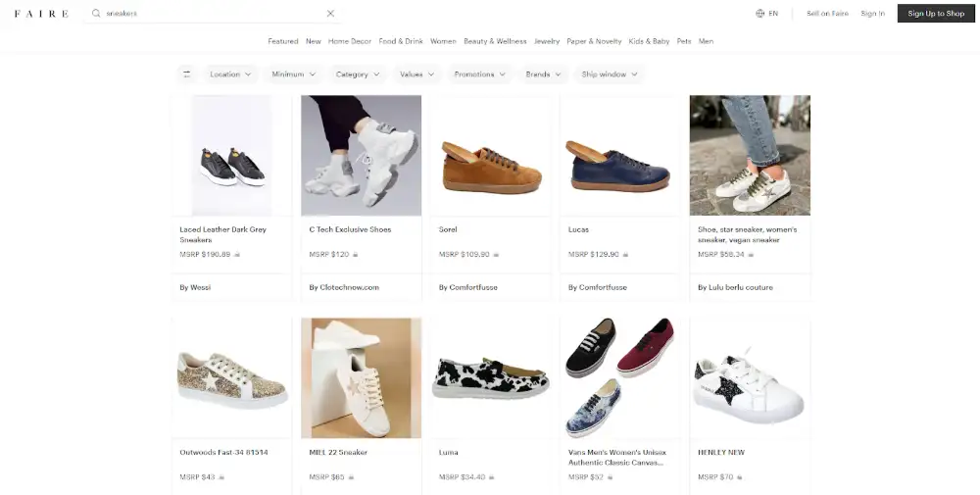Screen dimensions: 980x495
Task: Open the Beauty & Wellness category
Action: pos(495,41)
